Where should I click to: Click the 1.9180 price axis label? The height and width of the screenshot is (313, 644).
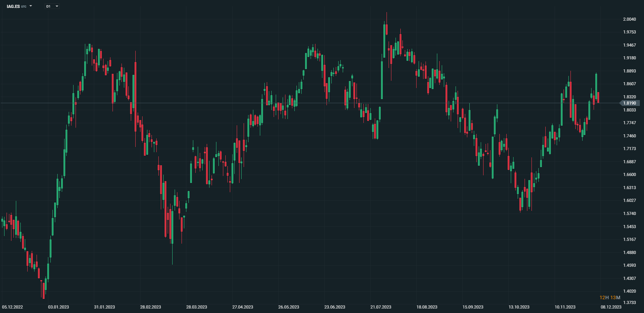[x=630, y=58]
